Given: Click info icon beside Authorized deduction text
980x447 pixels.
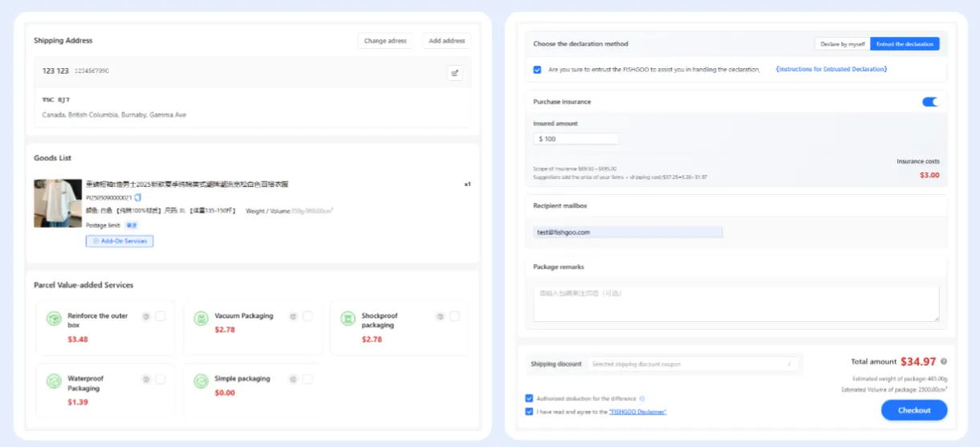Looking at the screenshot, I should tap(641, 399).
